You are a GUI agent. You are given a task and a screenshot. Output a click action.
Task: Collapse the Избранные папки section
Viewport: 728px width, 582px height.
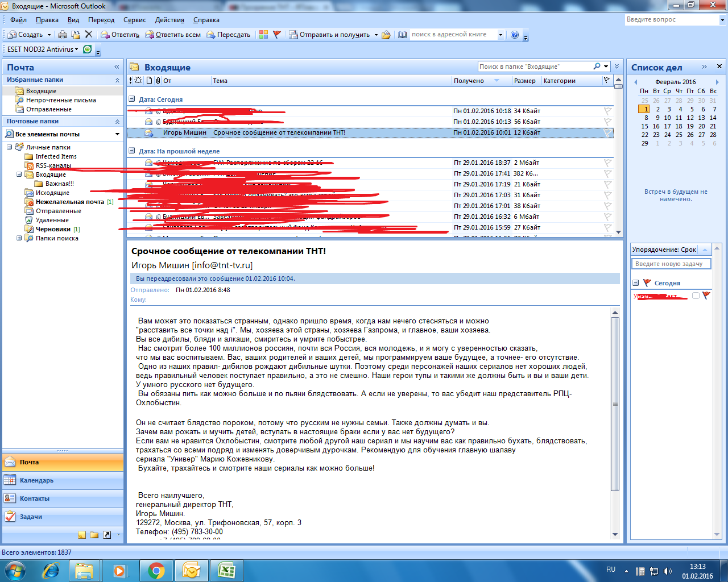117,80
